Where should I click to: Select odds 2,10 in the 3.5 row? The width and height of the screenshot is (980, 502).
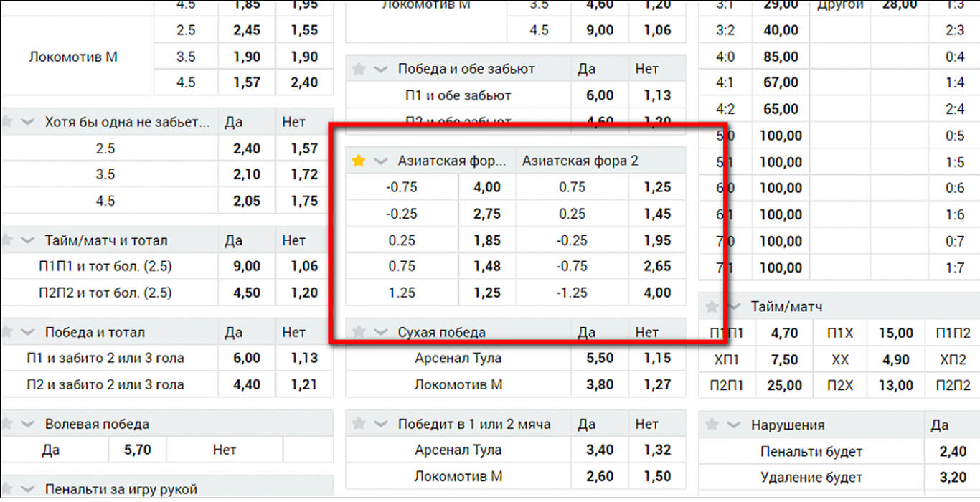coord(248,174)
